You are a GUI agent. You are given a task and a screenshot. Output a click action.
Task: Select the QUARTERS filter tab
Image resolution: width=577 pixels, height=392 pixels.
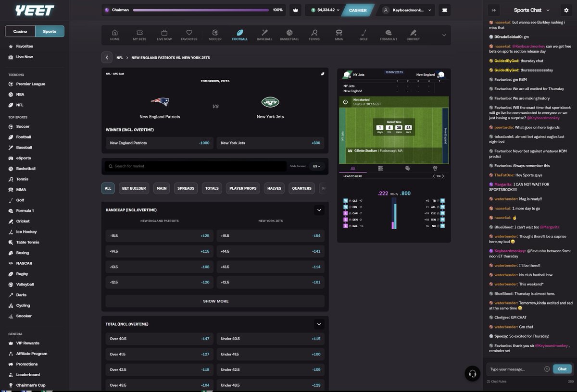click(302, 188)
